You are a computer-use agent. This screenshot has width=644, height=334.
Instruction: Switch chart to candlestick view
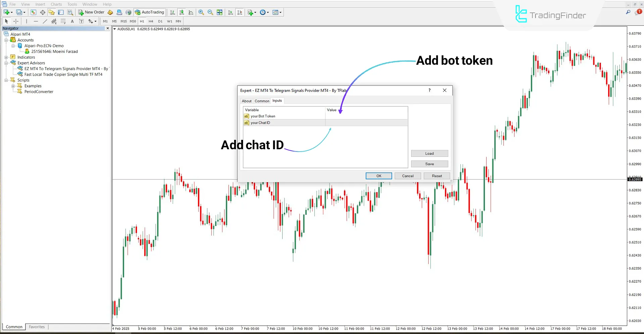[x=182, y=12]
